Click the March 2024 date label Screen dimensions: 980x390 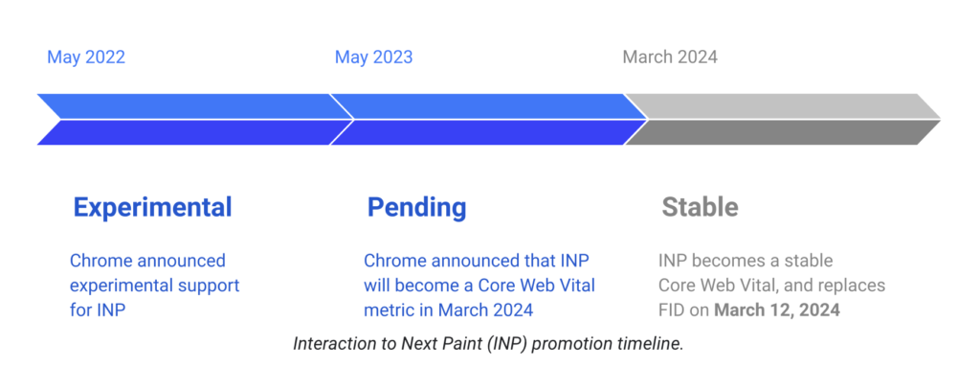click(x=670, y=57)
